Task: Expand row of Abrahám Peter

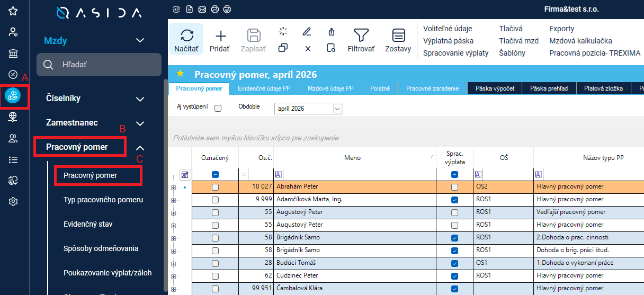Action: [173, 187]
